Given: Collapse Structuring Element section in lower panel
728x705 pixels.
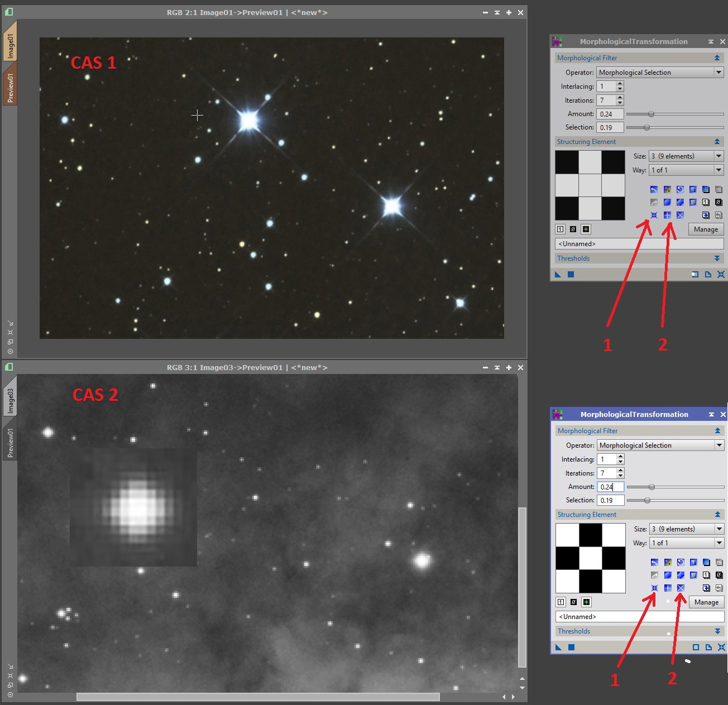Looking at the screenshot, I should point(717,515).
